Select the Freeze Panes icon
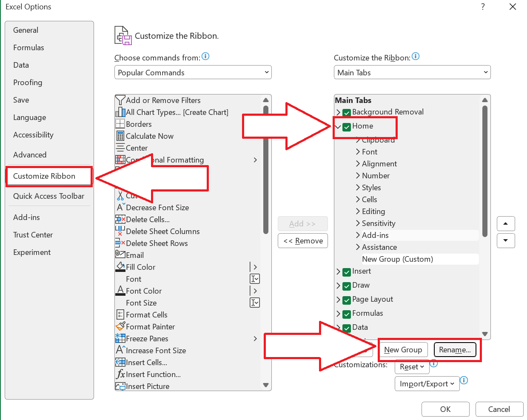527x420 pixels. click(x=120, y=338)
